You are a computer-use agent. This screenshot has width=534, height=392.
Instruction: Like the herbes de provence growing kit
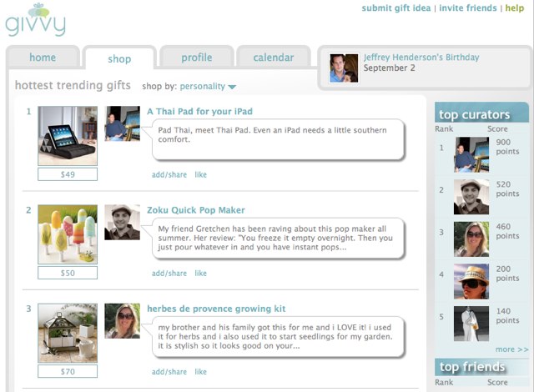pos(200,372)
